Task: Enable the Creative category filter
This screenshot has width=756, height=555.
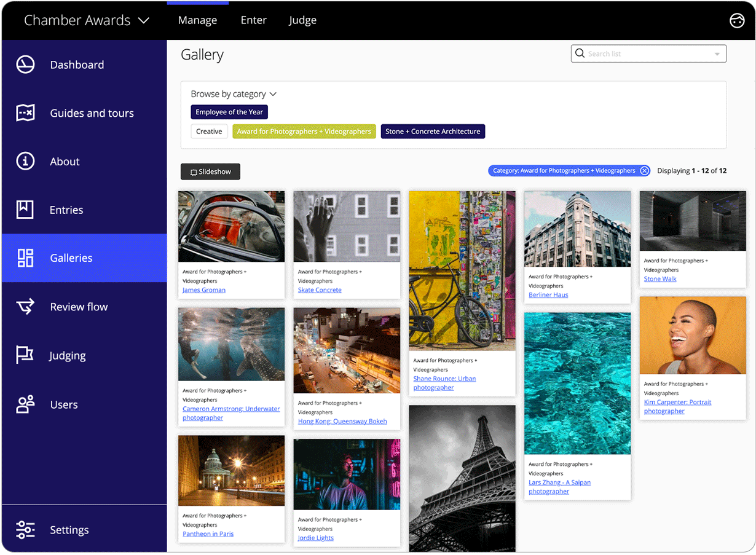Action: tap(209, 131)
